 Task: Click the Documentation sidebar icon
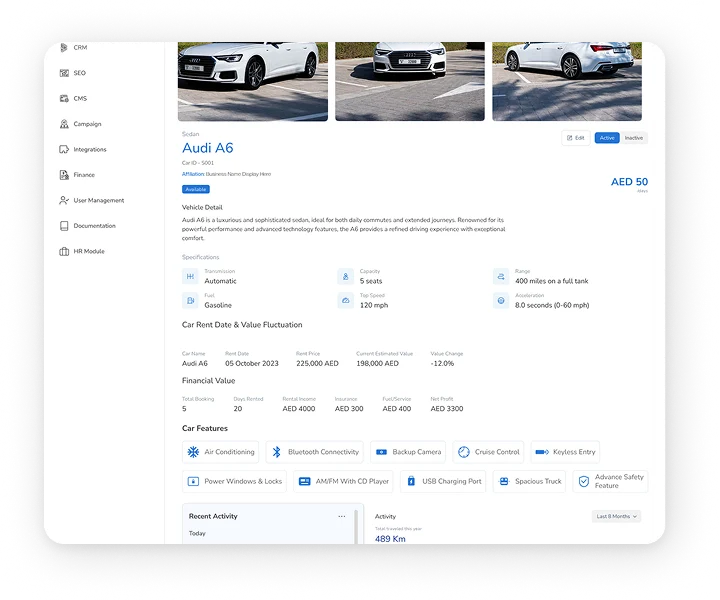coord(65,226)
